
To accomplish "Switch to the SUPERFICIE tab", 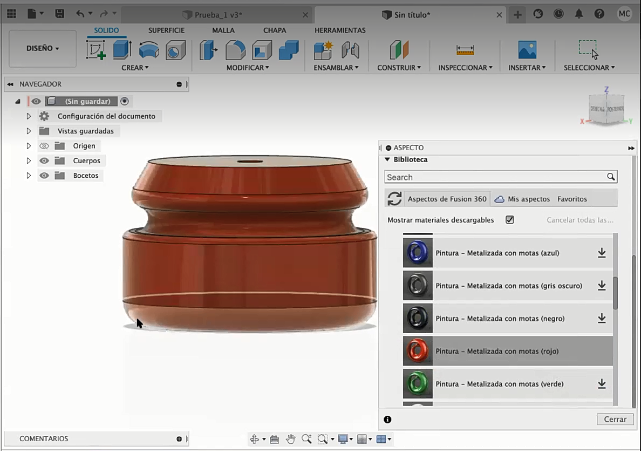I will (166, 30).
